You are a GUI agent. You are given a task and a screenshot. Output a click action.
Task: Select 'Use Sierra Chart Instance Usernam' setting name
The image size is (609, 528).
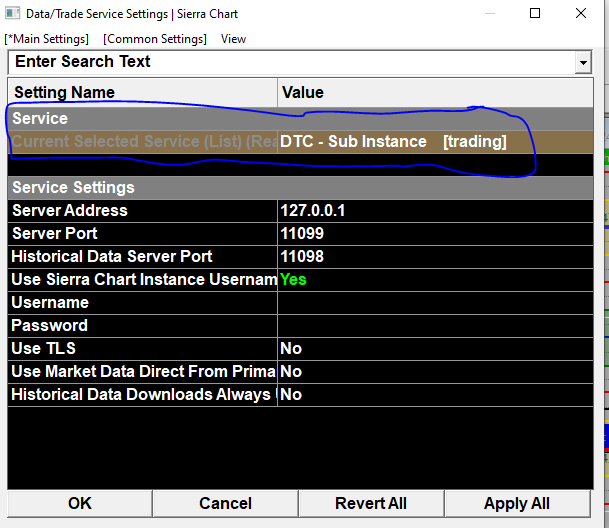[x=143, y=280]
